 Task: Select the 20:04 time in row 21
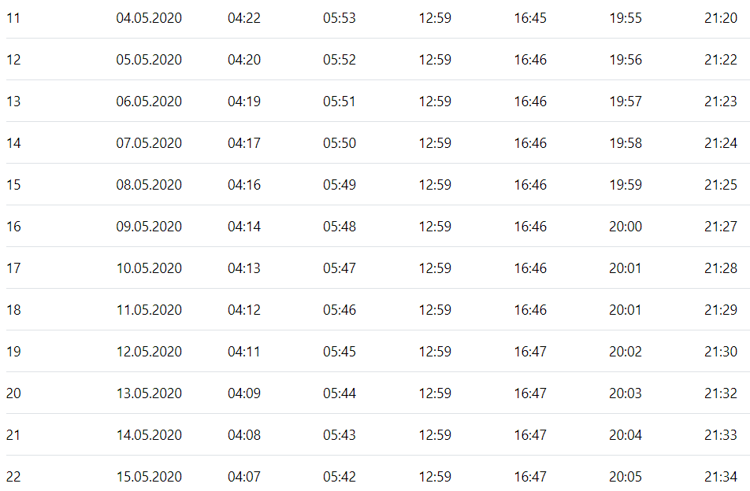(625, 435)
